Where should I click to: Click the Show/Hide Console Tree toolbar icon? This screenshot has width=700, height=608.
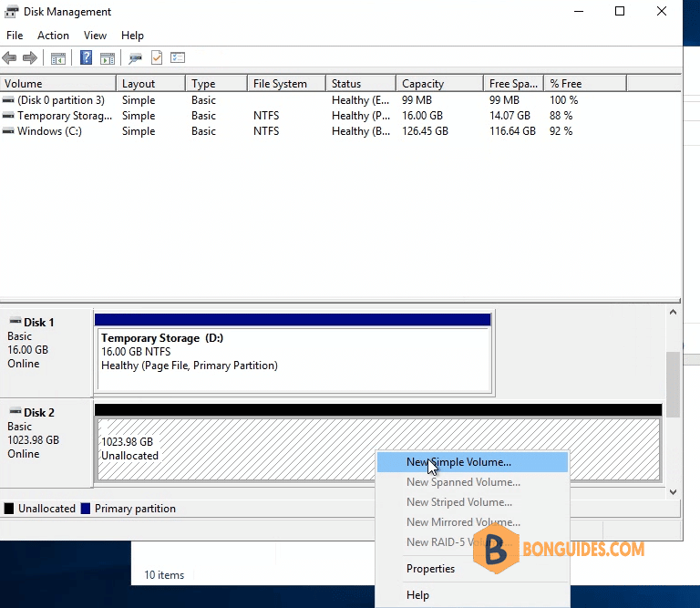click(58, 58)
